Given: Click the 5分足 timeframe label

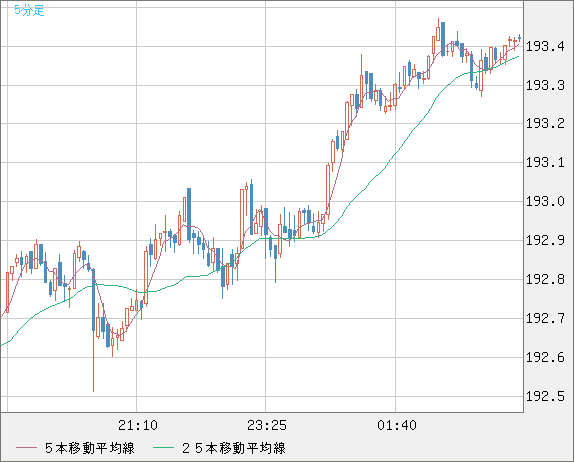Looking at the screenshot, I should [x=29, y=10].
